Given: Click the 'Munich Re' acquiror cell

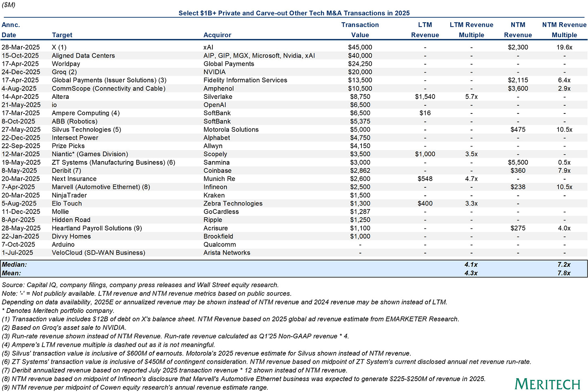Looking at the screenshot, I should point(219,179).
